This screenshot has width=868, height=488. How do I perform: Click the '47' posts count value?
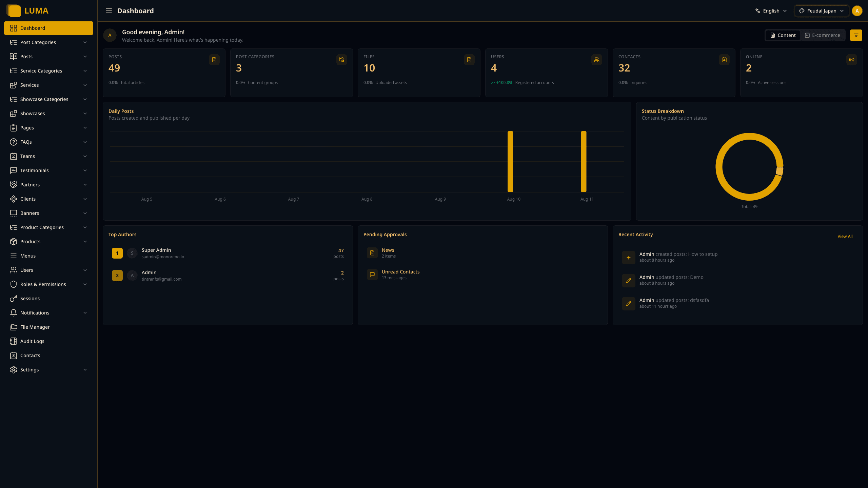tap(341, 250)
